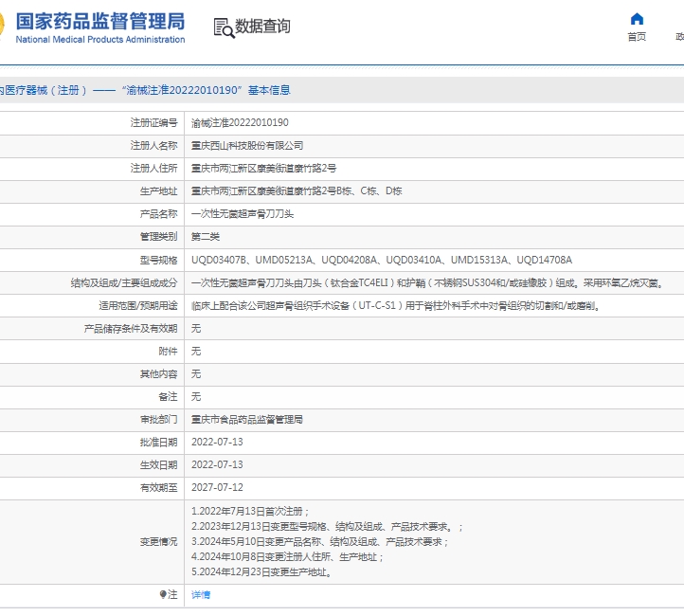Select change entry 1.2022年7月13日首次注册

coord(250,512)
